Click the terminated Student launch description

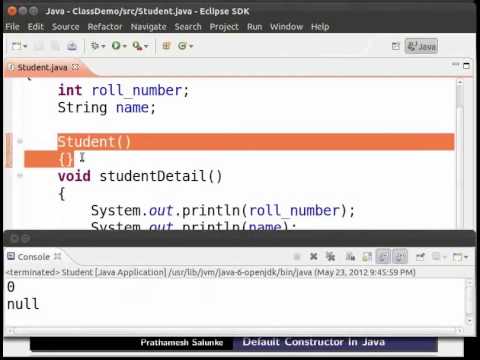211,272
